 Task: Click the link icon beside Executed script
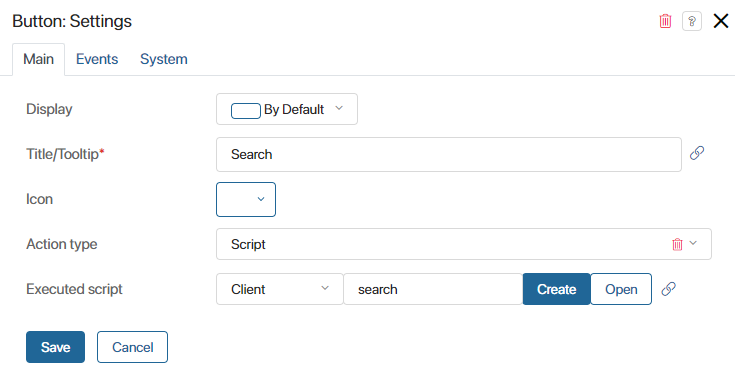(x=668, y=289)
